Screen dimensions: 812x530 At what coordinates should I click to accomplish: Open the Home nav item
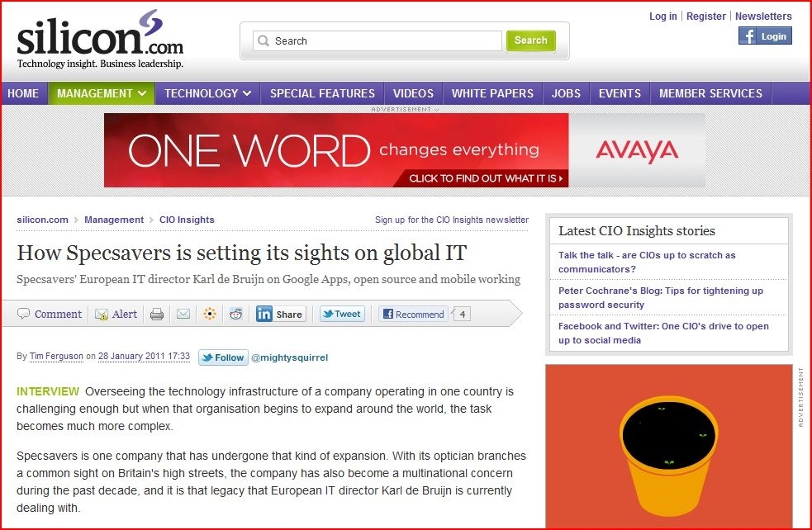coord(23,93)
